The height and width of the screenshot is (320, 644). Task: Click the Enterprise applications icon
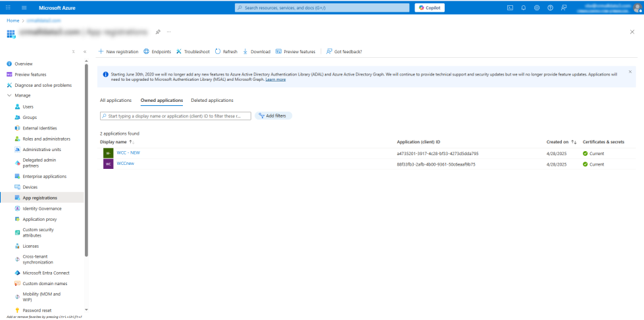(x=17, y=176)
